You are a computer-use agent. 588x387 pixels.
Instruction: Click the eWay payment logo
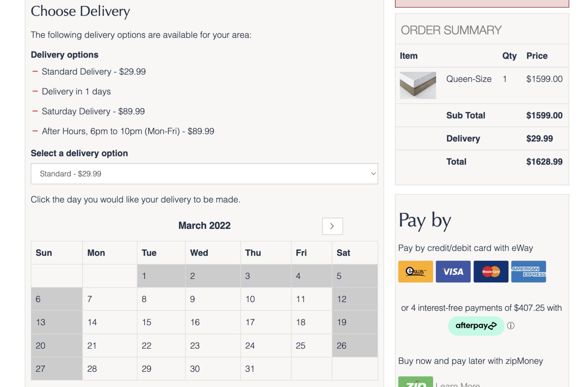pos(415,272)
